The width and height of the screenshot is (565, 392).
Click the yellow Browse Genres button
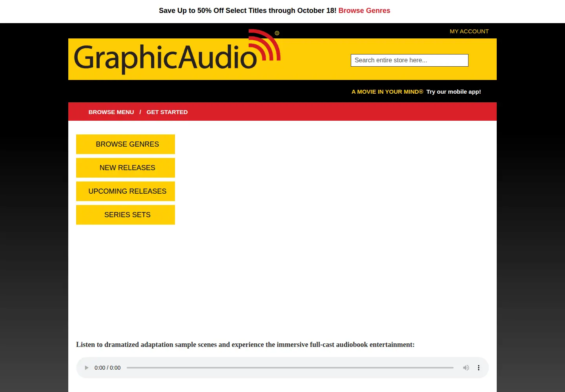[x=126, y=144]
